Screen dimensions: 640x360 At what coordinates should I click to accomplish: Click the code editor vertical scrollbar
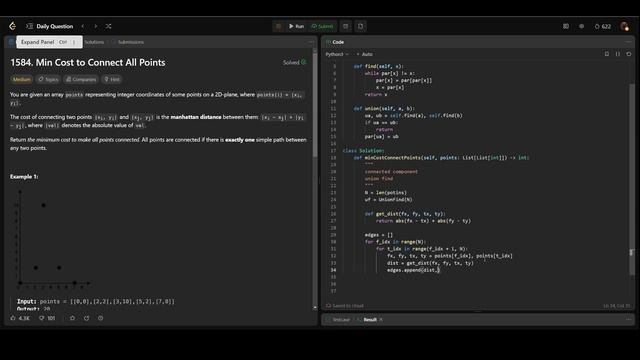tap(632, 179)
